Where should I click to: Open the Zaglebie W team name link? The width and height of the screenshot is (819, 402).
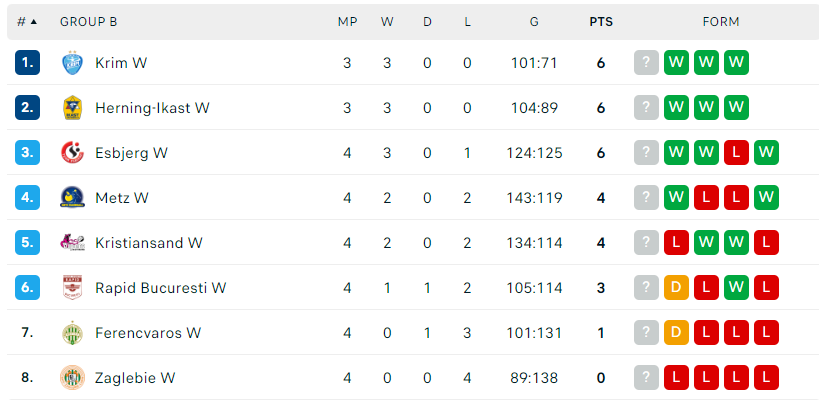(x=135, y=378)
